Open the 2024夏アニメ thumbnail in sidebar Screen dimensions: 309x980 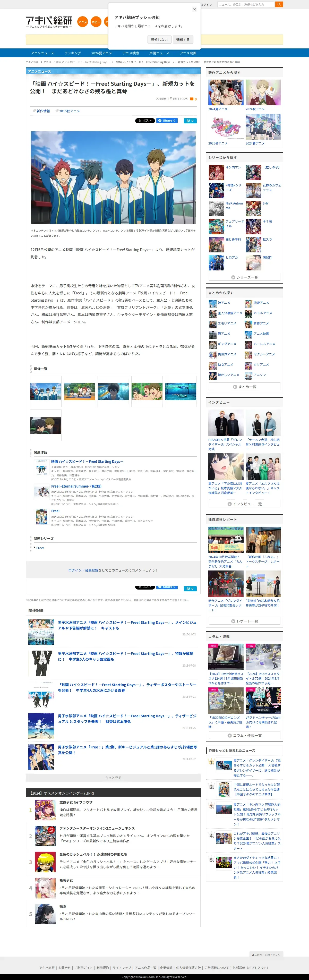226,92
